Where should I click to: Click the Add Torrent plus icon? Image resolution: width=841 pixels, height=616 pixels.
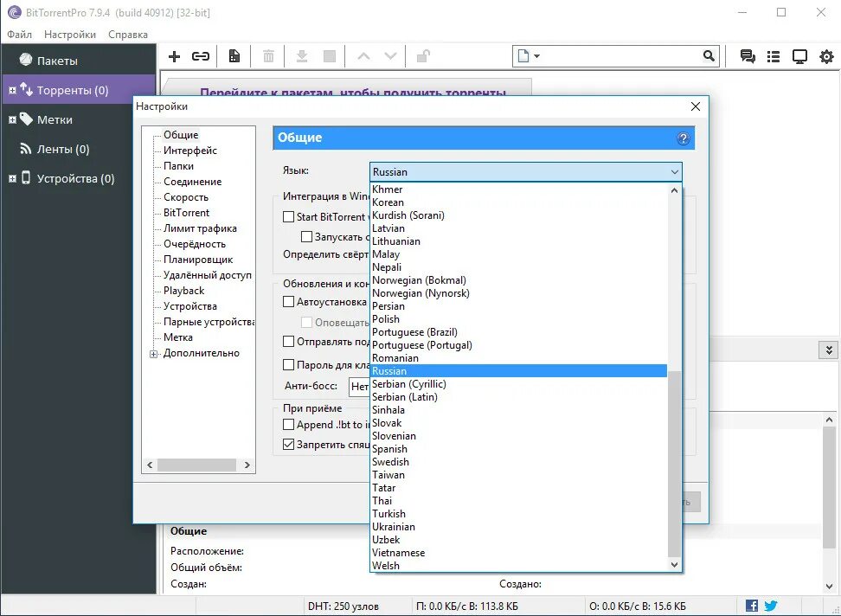pyautogui.click(x=174, y=56)
